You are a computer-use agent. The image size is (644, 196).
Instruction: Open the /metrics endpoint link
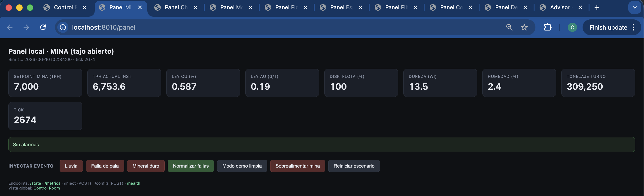pos(52,183)
